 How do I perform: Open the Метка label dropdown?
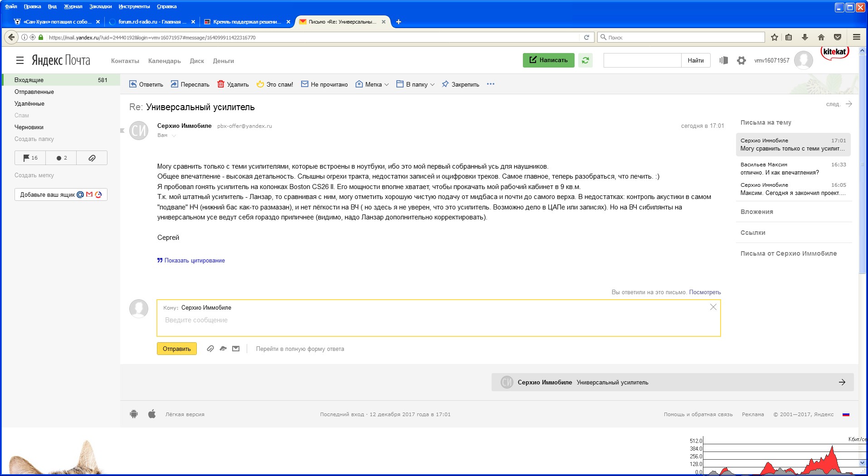pos(372,84)
